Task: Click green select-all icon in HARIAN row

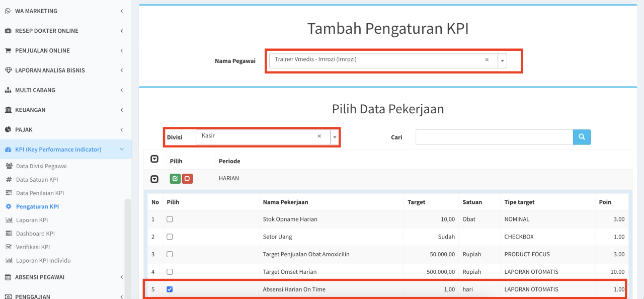Action: [175, 179]
